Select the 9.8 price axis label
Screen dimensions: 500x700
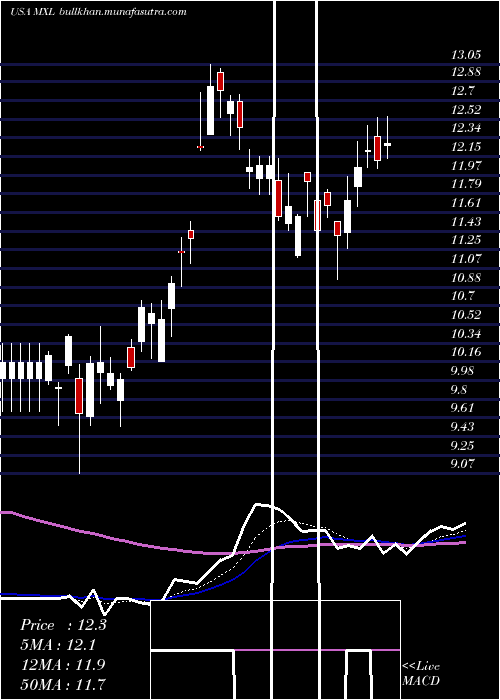tap(460, 390)
